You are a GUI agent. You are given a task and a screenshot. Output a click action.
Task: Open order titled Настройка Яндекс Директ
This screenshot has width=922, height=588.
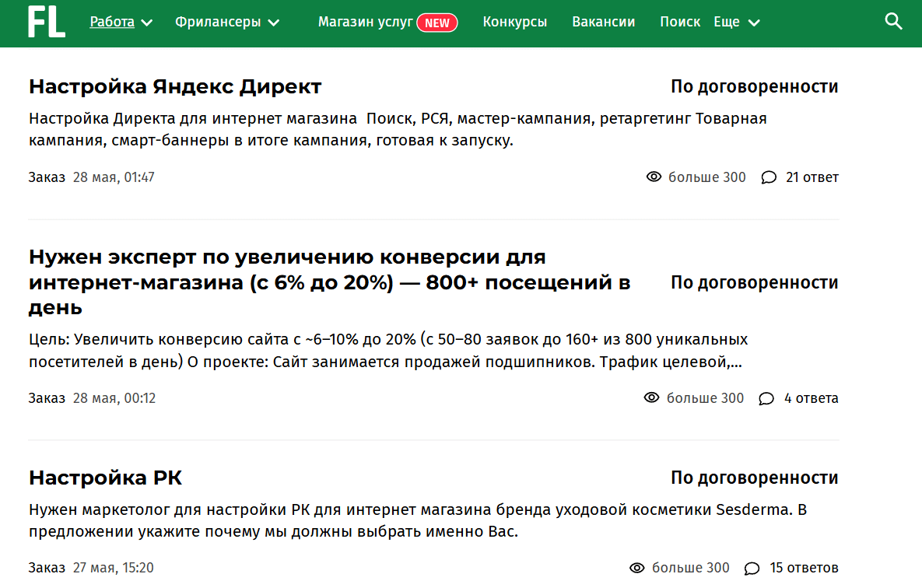pyautogui.click(x=175, y=86)
